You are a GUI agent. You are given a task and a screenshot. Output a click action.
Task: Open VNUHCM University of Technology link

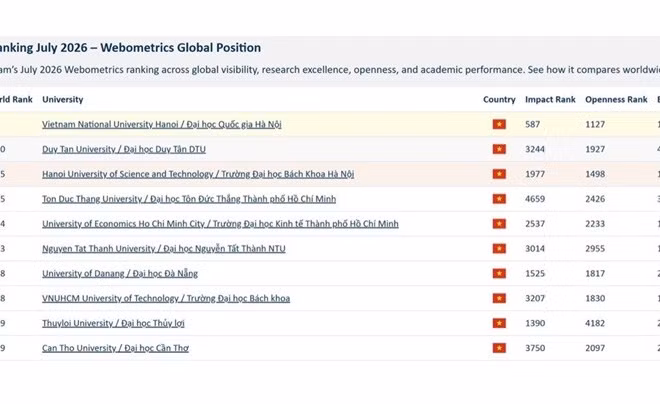(x=166, y=298)
